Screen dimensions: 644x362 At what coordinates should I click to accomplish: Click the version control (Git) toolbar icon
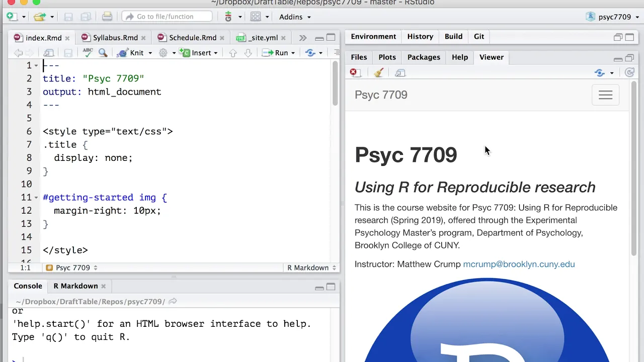pos(228,17)
